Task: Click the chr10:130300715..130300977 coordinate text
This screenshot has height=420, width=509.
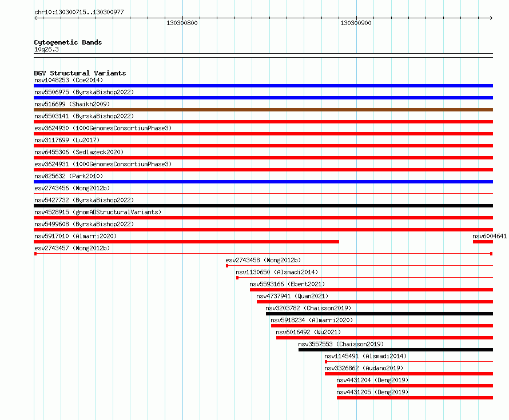Action: click(79, 12)
